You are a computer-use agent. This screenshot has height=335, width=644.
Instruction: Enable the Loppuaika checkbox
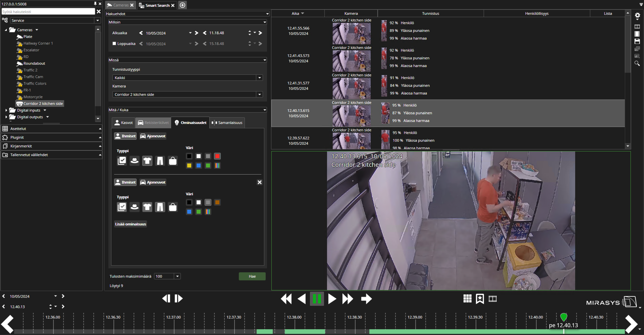(114, 44)
